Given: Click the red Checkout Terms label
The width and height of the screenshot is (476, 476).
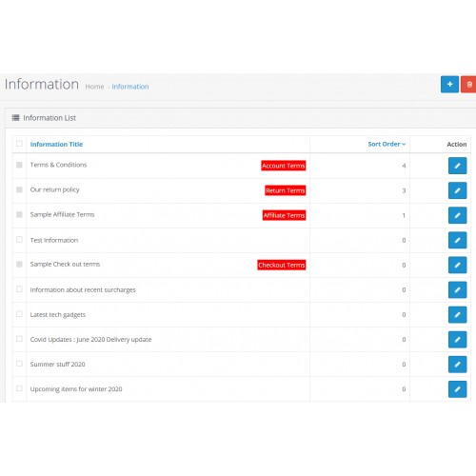Looking at the screenshot, I should coord(282,265).
